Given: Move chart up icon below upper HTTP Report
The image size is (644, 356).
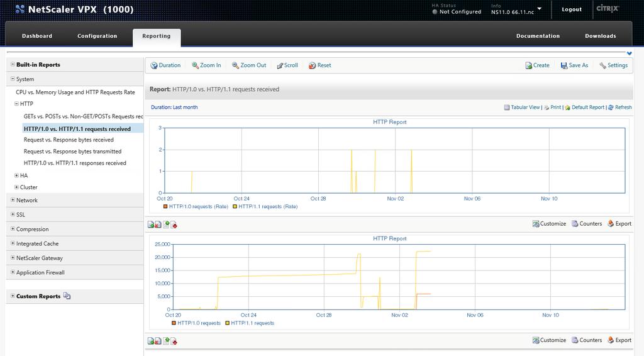Looking at the screenshot, I should 166,225.
